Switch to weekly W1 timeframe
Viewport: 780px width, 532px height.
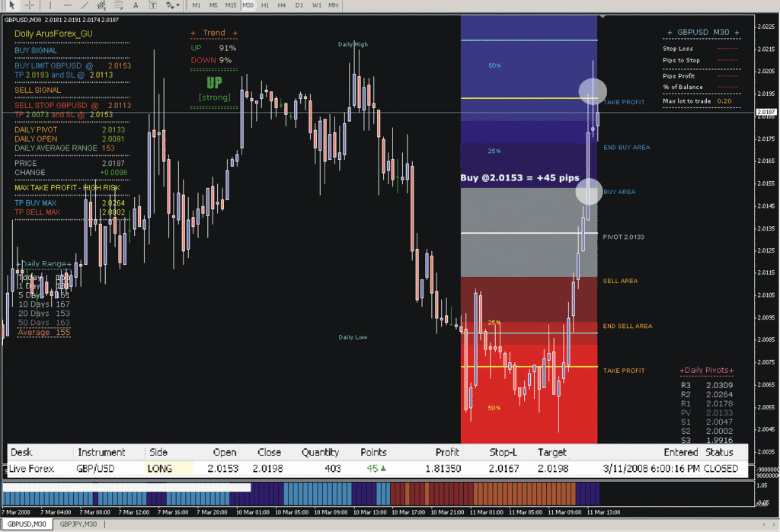[x=316, y=5]
